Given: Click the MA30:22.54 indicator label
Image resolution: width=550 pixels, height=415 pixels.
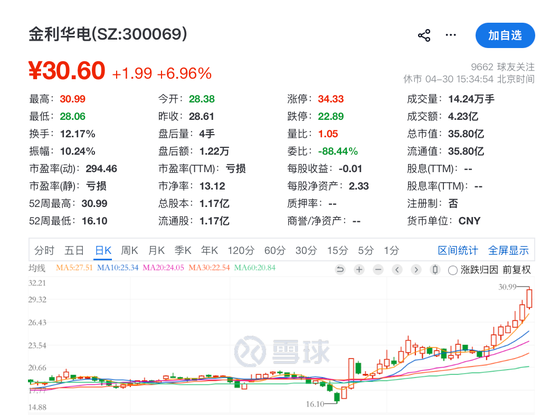Looking at the screenshot, I should (209, 268).
